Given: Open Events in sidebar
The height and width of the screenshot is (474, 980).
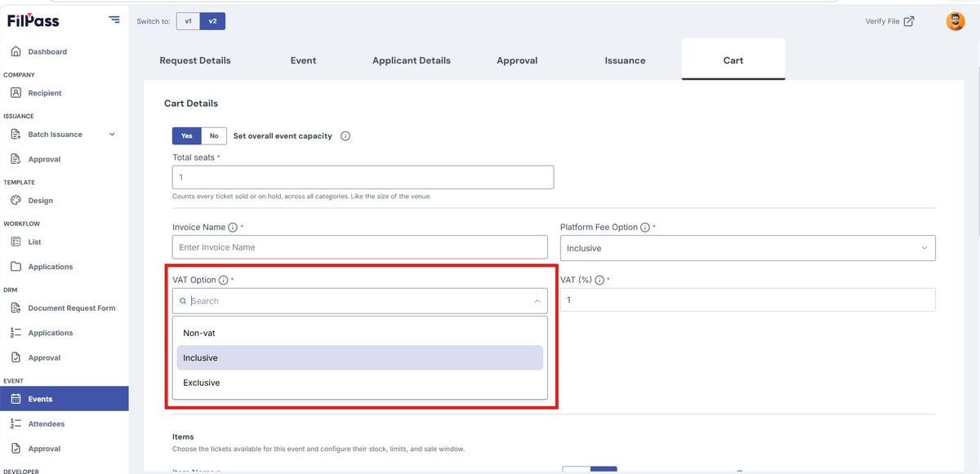Looking at the screenshot, I should [x=65, y=399].
